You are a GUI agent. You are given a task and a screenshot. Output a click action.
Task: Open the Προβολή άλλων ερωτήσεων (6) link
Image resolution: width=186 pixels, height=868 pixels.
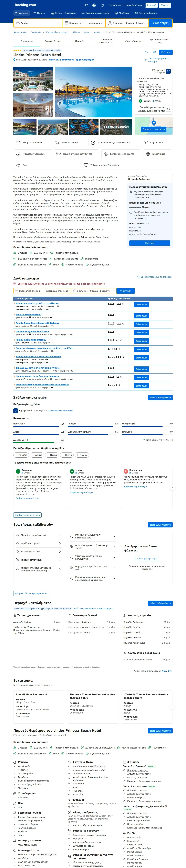point(31,593)
